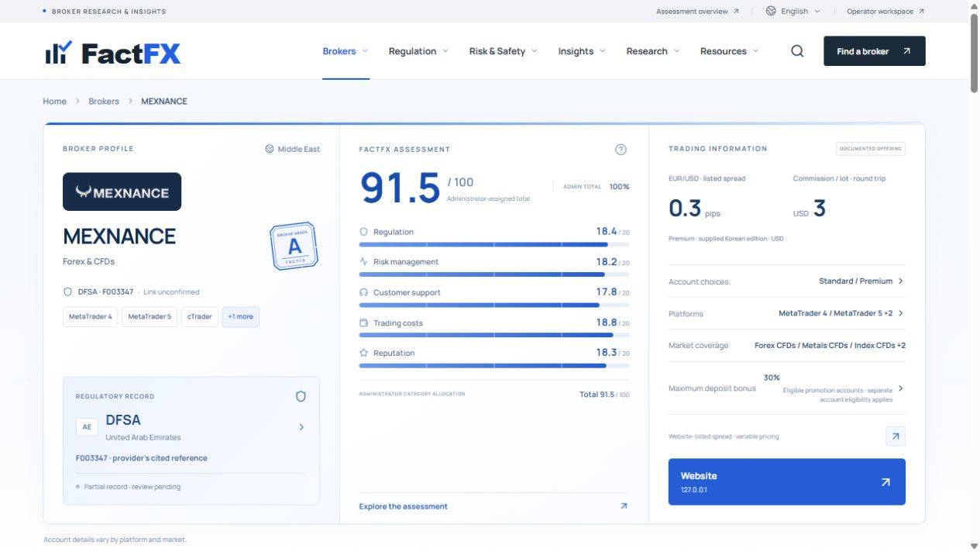This screenshot has height=552, width=980.
Task: Open the search magnifier icon
Action: (x=797, y=51)
